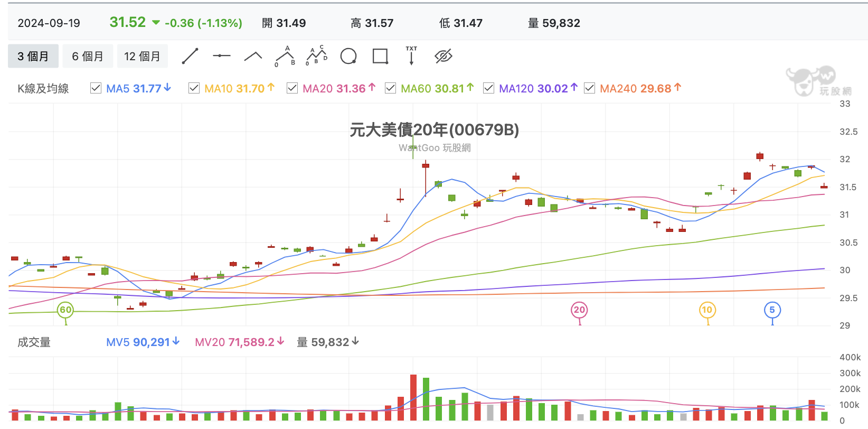Click the green 60 MA marker
Viewport: 868px width, 429px height.
pyautogui.click(x=65, y=310)
